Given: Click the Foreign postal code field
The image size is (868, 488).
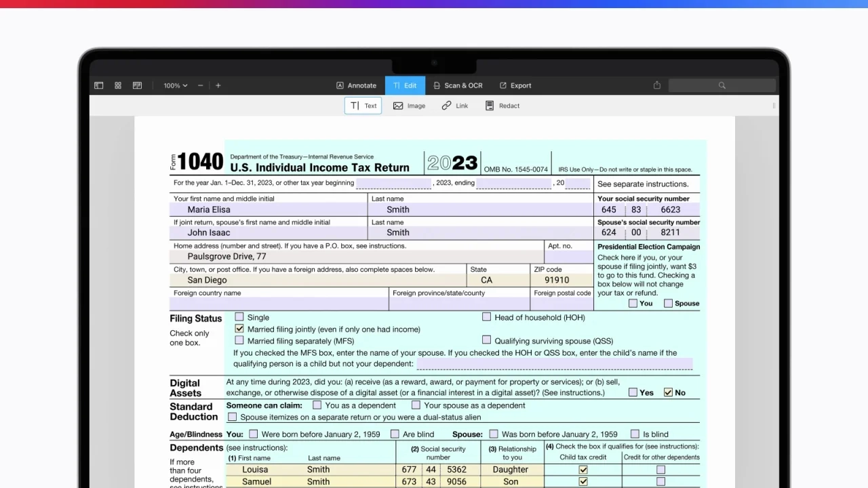Looking at the screenshot, I should tap(561, 304).
